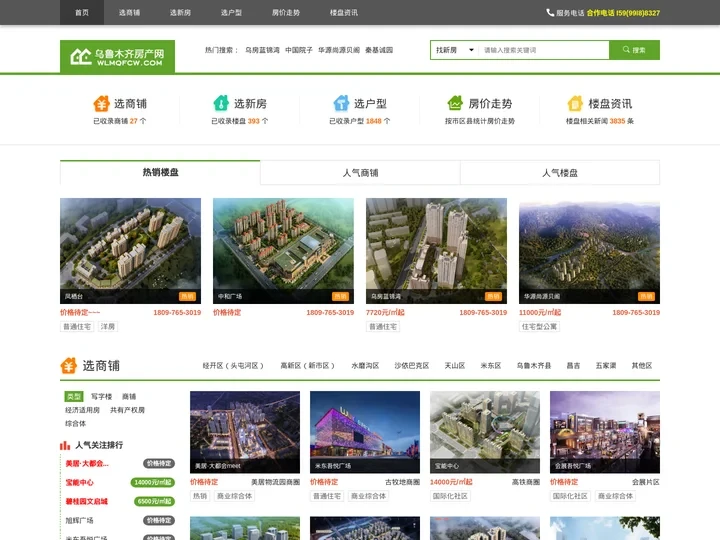720x540 pixels.
Task: Click 11000元/㎡起 price text
Action: point(540,312)
